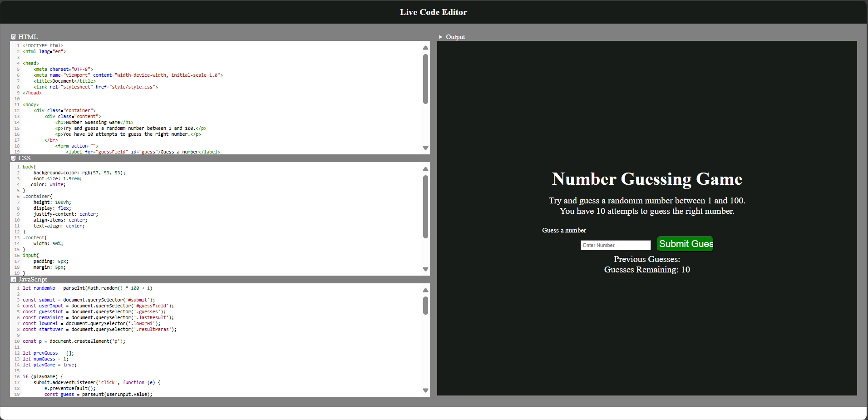
Task: Click the play triangle icon next to Output
Action: pyautogui.click(x=440, y=37)
